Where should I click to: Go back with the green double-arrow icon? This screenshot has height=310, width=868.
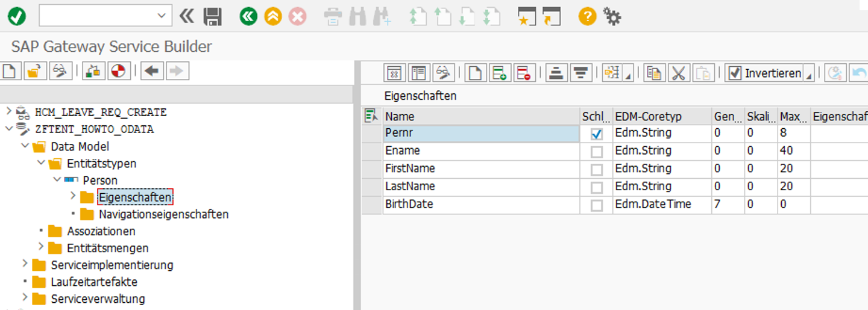(x=248, y=16)
